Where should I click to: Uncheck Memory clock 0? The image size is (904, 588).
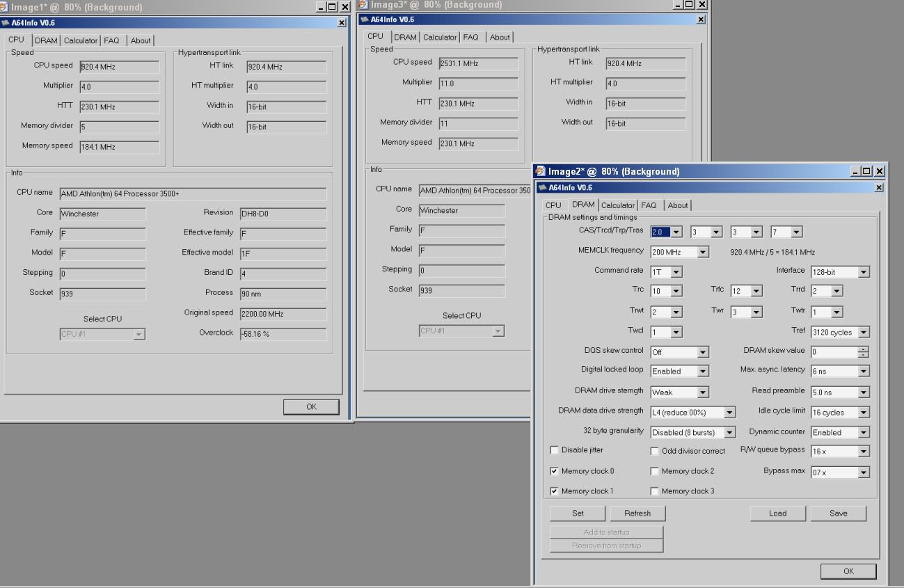tap(555, 471)
